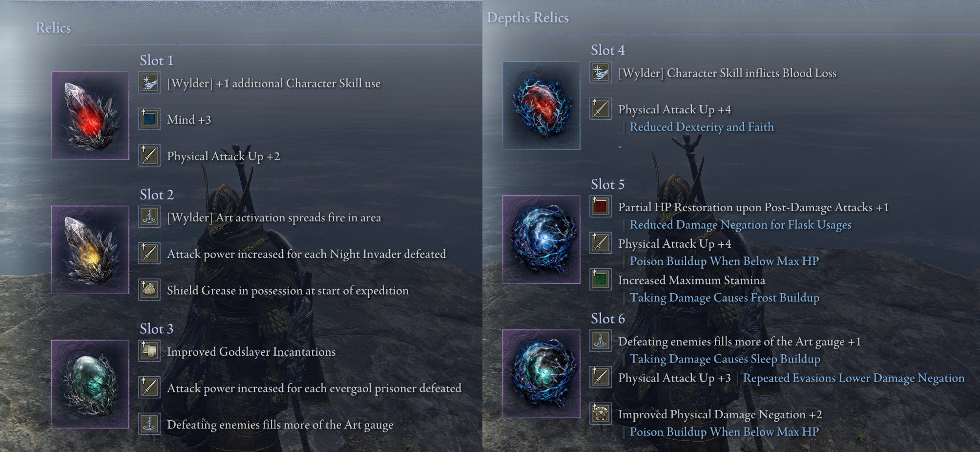Click the Improved Physical Damage Negation armor icon
Viewport: 980px width, 452px height.
(x=601, y=413)
